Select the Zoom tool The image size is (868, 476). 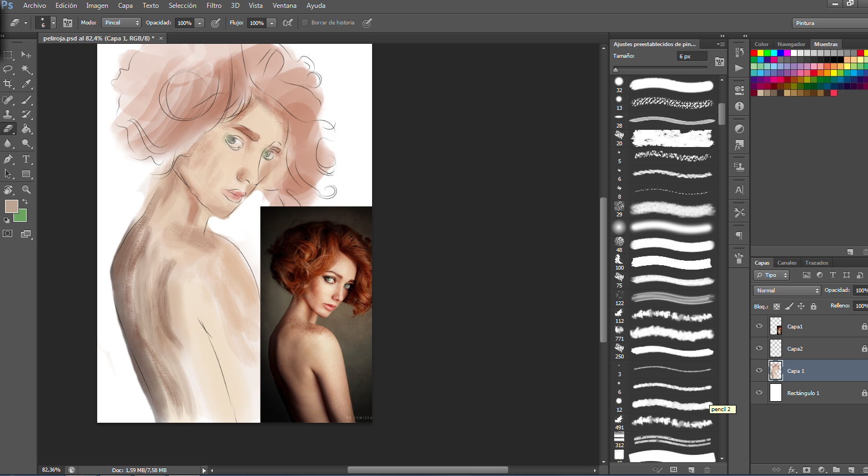(26, 190)
